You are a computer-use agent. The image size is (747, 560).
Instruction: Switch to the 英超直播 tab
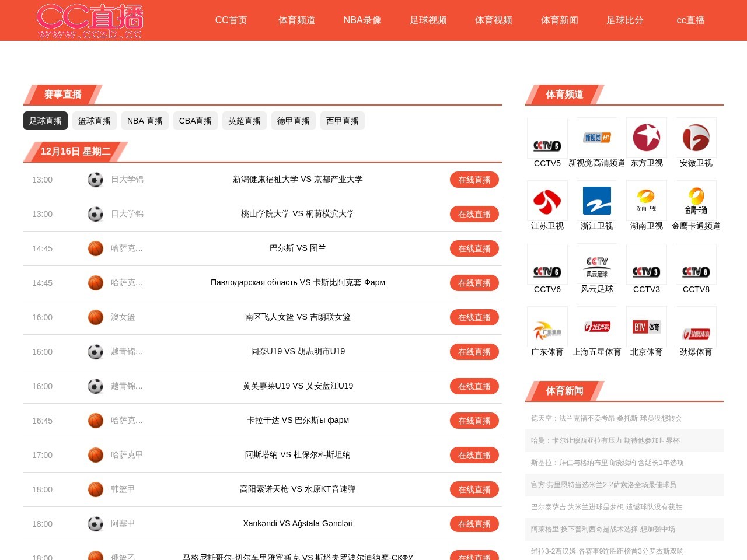pyautogui.click(x=244, y=121)
